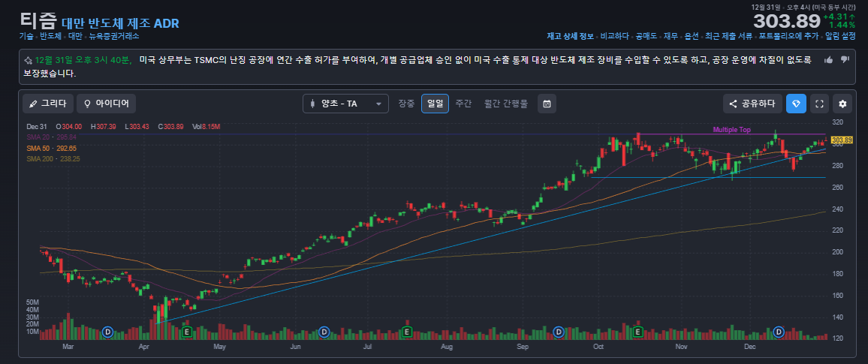The height and width of the screenshot is (364, 868).
Task: Click the thumbs down icon on news
Action: pyautogui.click(x=845, y=59)
